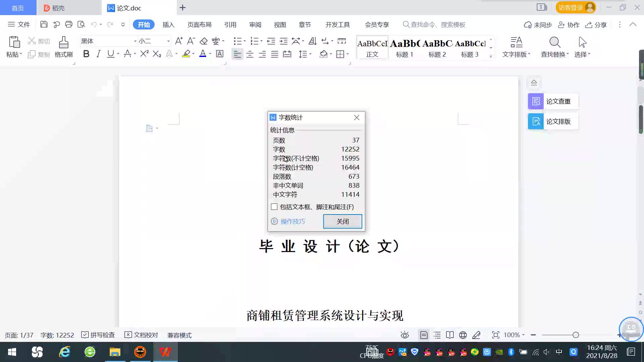Image resolution: width=644 pixels, height=362 pixels.
Task: Click the 关闭 button in word count dialog
Action: pyautogui.click(x=342, y=221)
